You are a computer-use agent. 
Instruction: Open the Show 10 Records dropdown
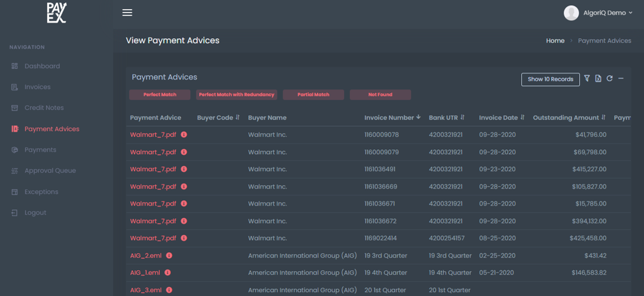(550, 79)
